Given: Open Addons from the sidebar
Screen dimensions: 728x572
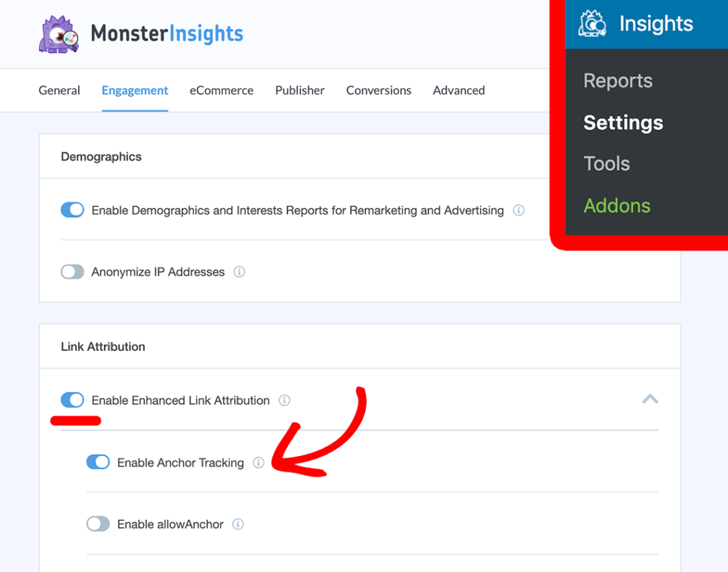Looking at the screenshot, I should (616, 206).
